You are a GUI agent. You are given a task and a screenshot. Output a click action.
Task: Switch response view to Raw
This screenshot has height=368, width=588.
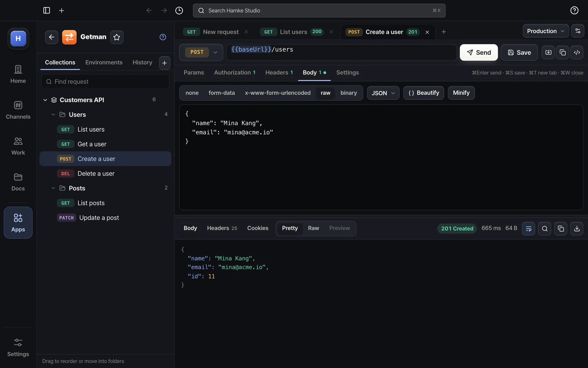[x=313, y=228]
